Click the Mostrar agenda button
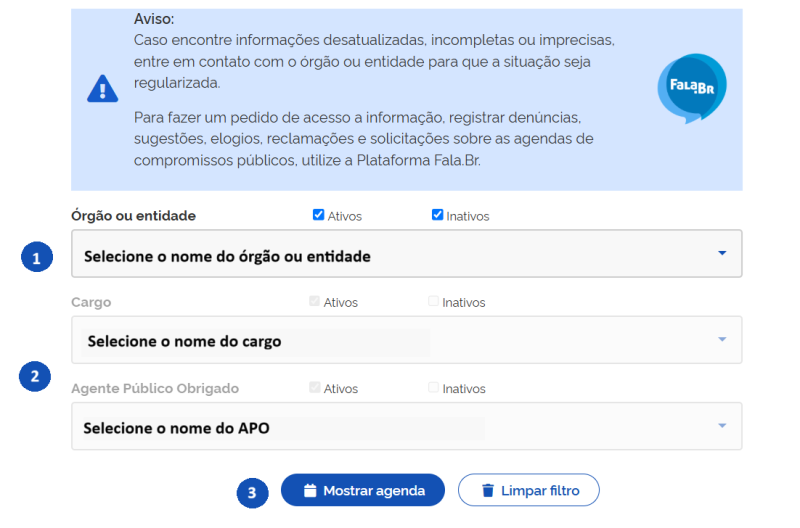Screen dimensions: 800x528 pos(362,491)
